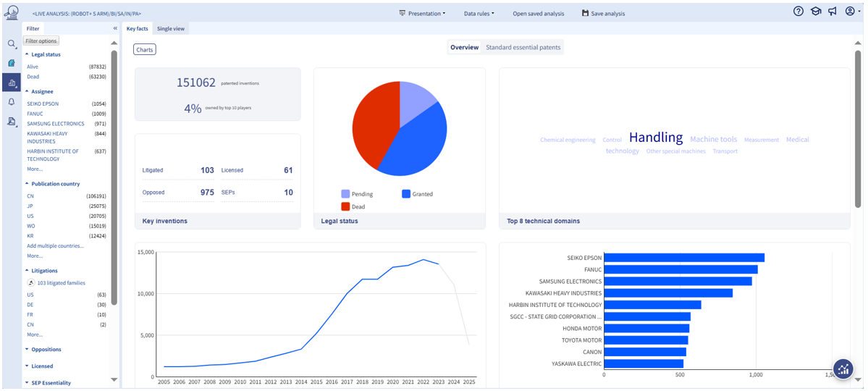Click the search magnifier icon in sidebar
The image size is (868, 391).
tap(12, 44)
